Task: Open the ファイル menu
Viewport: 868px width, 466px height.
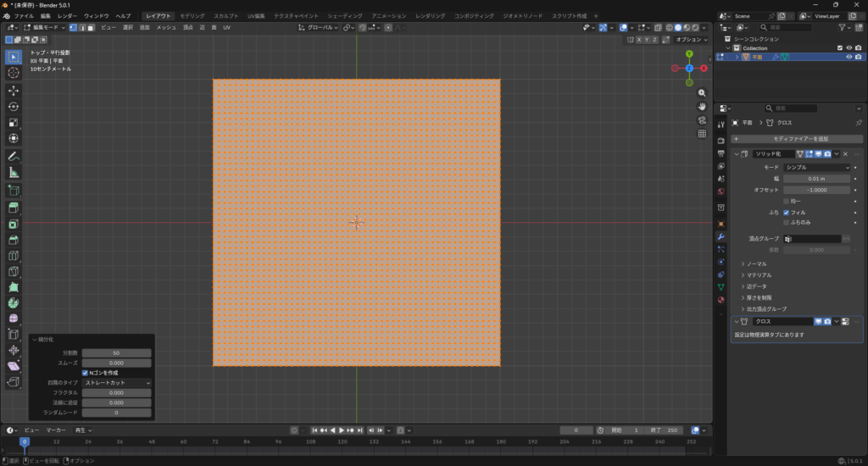Action: click(x=24, y=16)
